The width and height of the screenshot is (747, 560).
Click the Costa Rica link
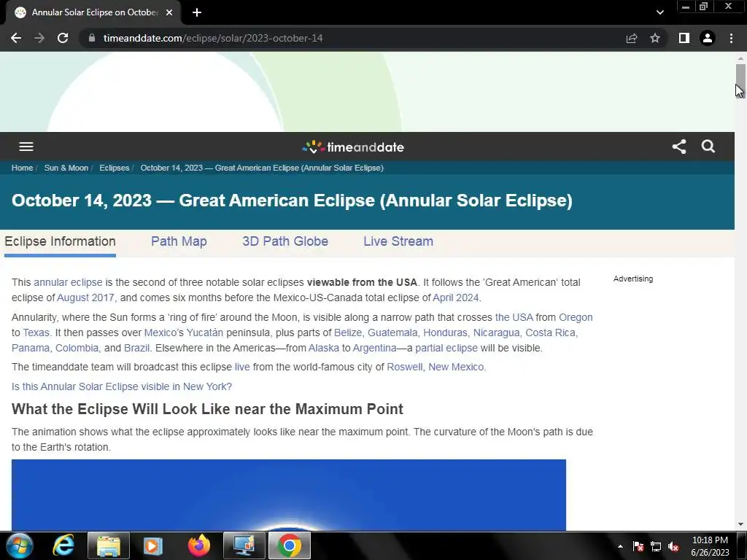pos(550,332)
